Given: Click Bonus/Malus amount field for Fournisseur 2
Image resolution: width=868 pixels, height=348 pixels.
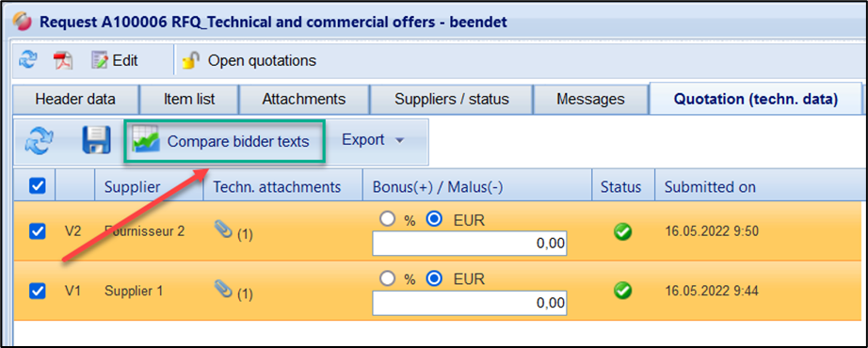Looking at the screenshot, I should pos(470,244).
